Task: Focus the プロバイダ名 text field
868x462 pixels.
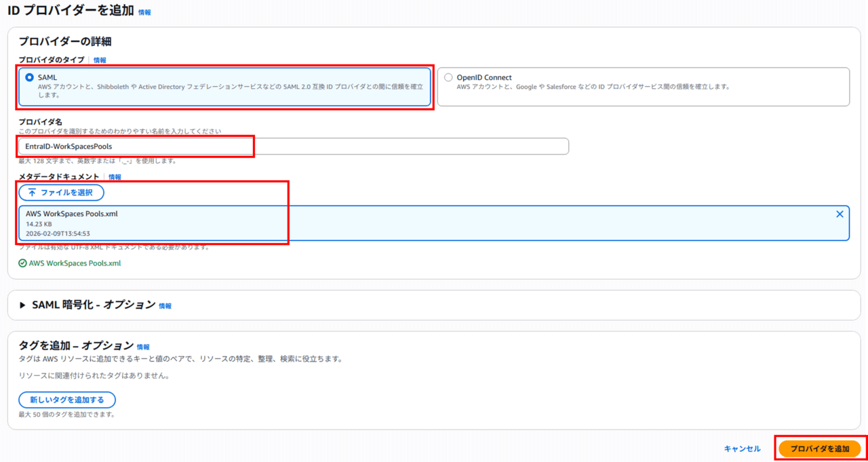Action: [x=293, y=146]
